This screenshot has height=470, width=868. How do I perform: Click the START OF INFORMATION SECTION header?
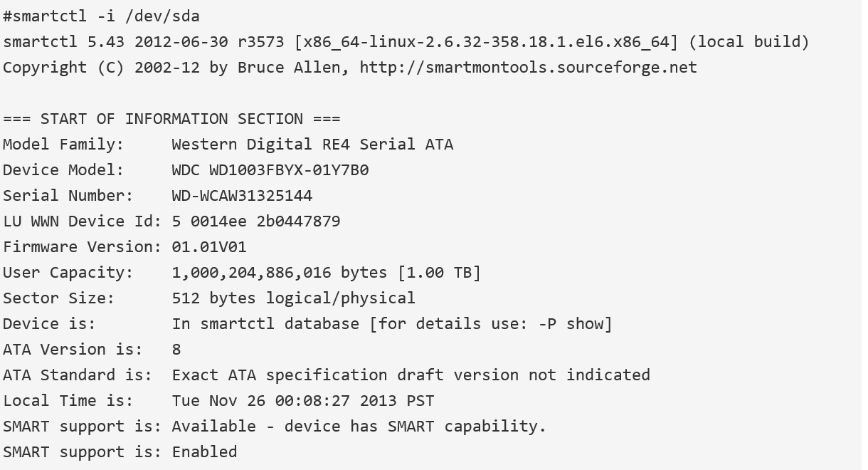tap(171, 119)
